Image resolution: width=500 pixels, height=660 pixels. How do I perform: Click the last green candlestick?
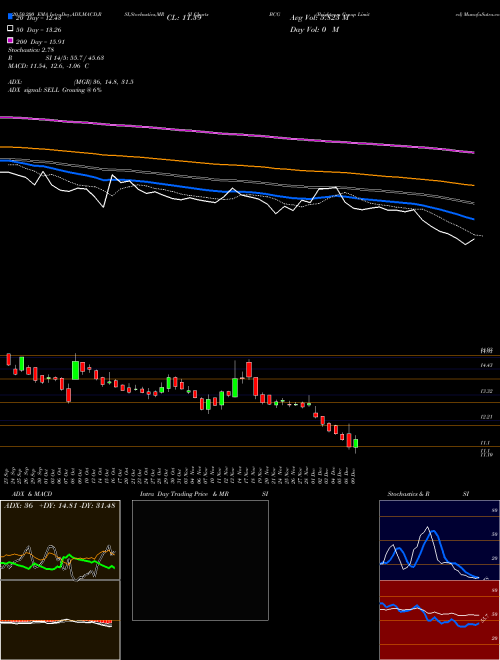356,443
